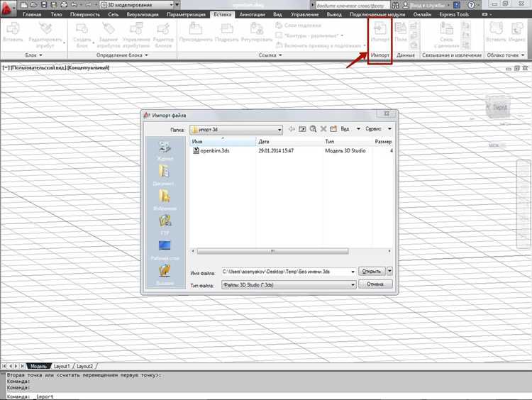Viewport: 532px width, 400px height.
Task: Click the binoculars search icon
Action: (395, 5)
